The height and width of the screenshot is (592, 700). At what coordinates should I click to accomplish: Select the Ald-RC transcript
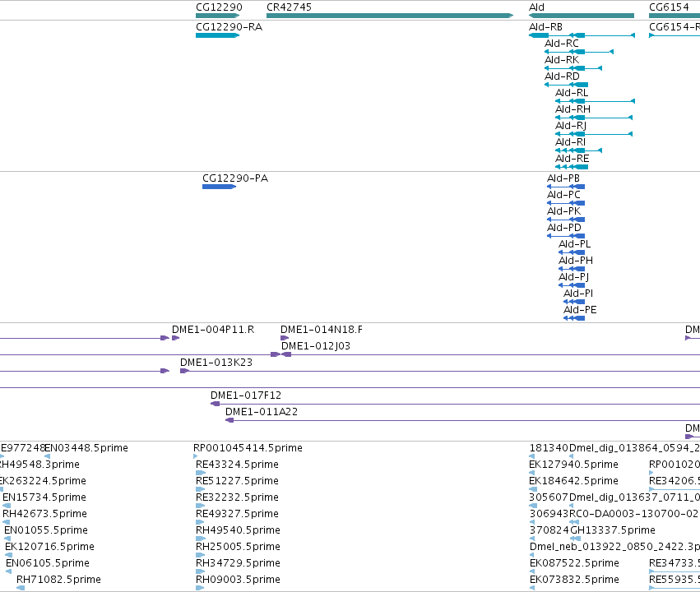point(579,52)
